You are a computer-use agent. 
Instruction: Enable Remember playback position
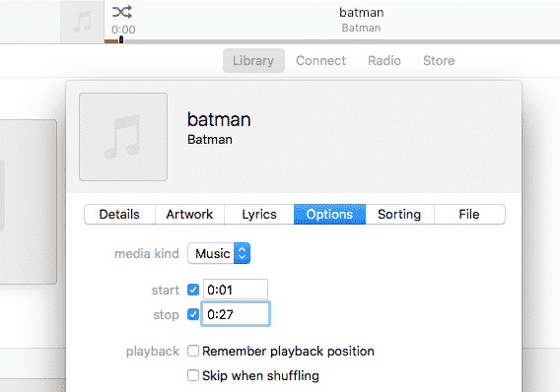click(193, 351)
